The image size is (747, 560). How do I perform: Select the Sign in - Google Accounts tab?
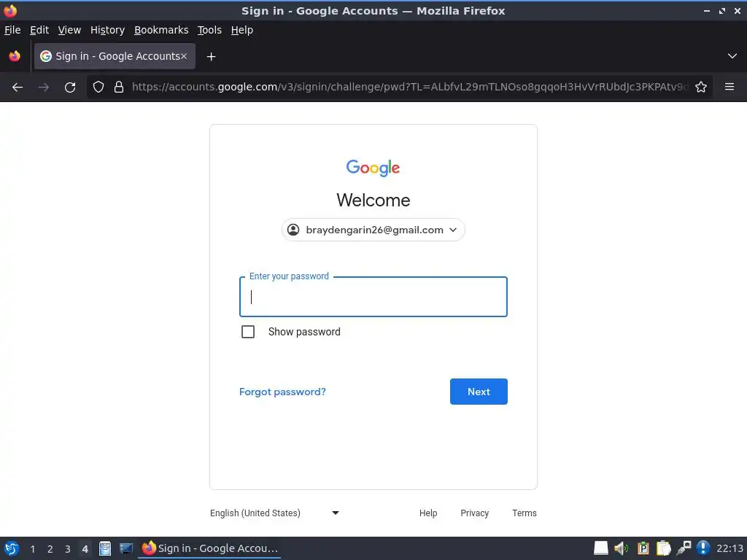tap(115, 56)
